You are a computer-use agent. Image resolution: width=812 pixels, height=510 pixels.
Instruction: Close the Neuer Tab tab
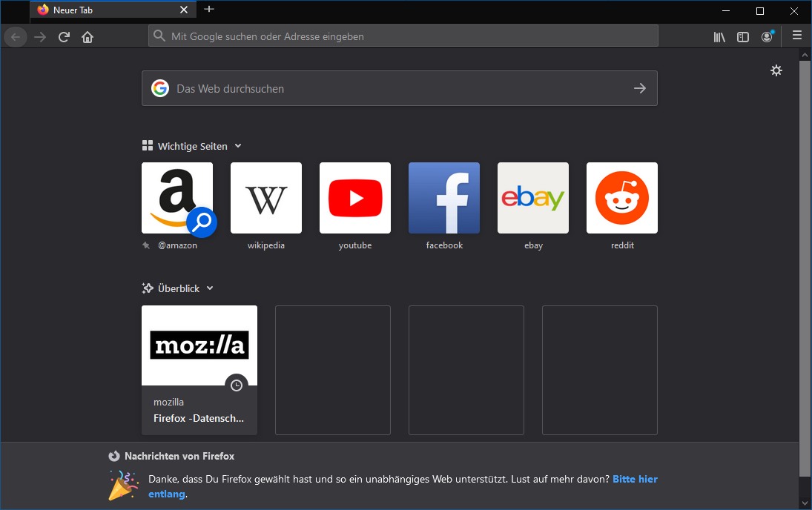184,10
